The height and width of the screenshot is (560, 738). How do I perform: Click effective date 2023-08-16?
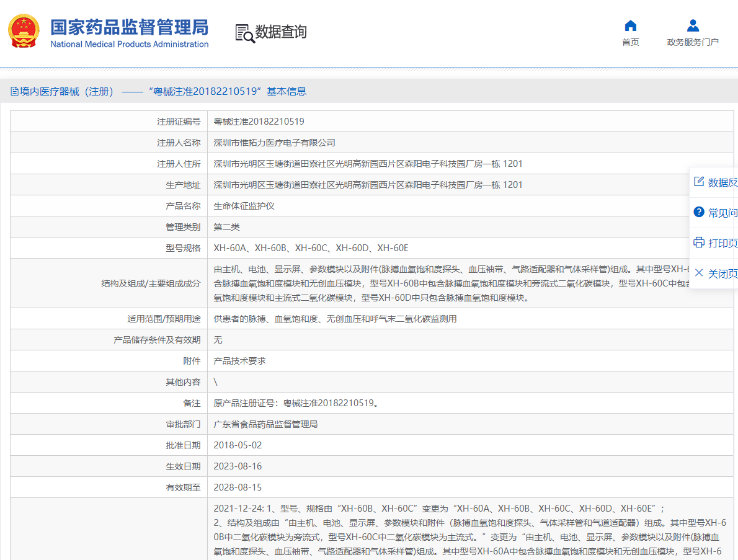point(238,466)
